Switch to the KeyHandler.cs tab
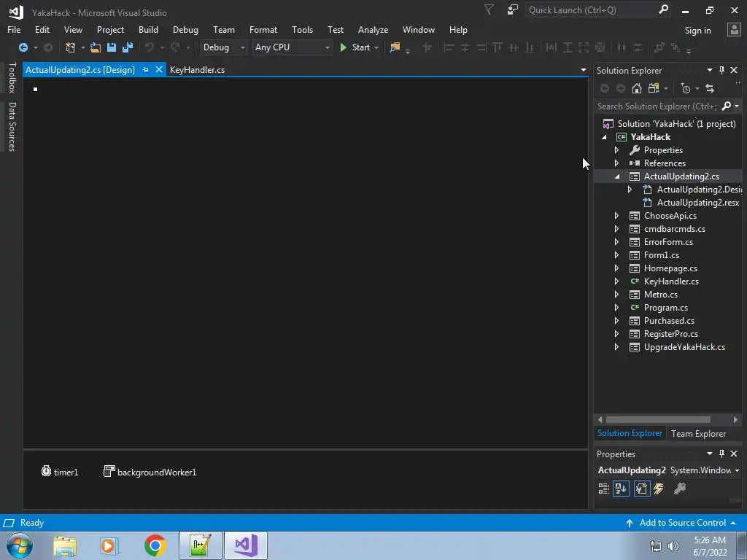747x560 pixels. click(197, 70)
